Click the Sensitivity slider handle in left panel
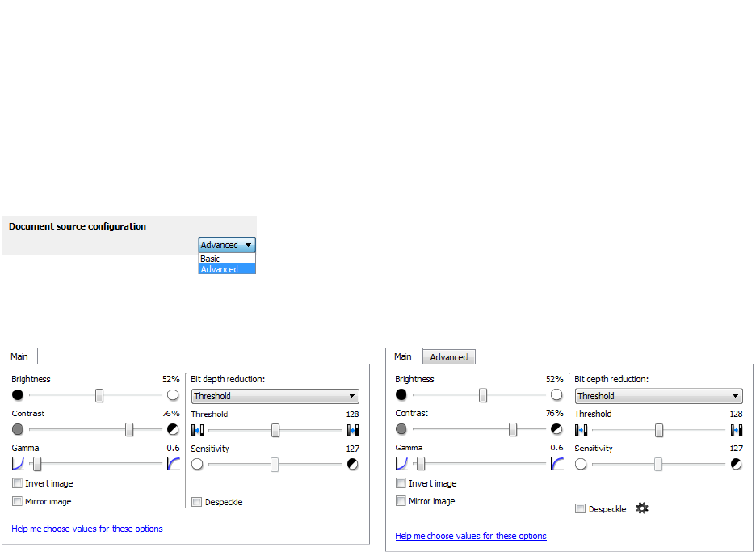This screenshot has height=552, width=756. click(x=275, y=465)
